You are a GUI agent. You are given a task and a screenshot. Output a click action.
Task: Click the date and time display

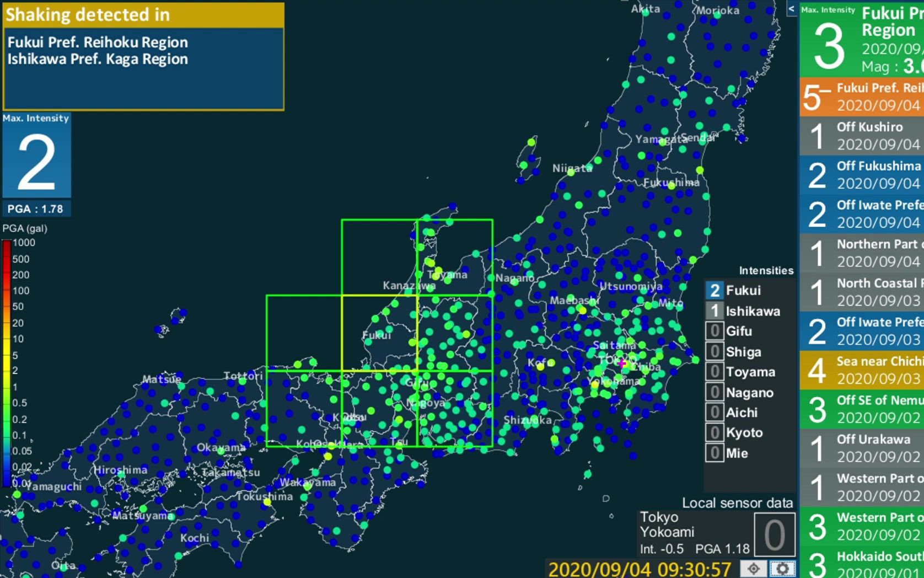(x=640, y=569)
